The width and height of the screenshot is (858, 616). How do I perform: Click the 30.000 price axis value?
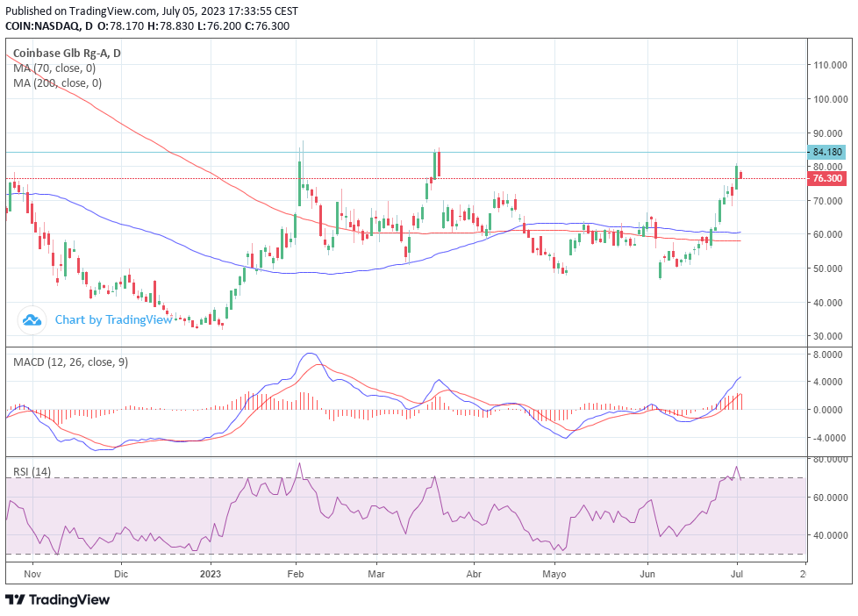(828, 336)
